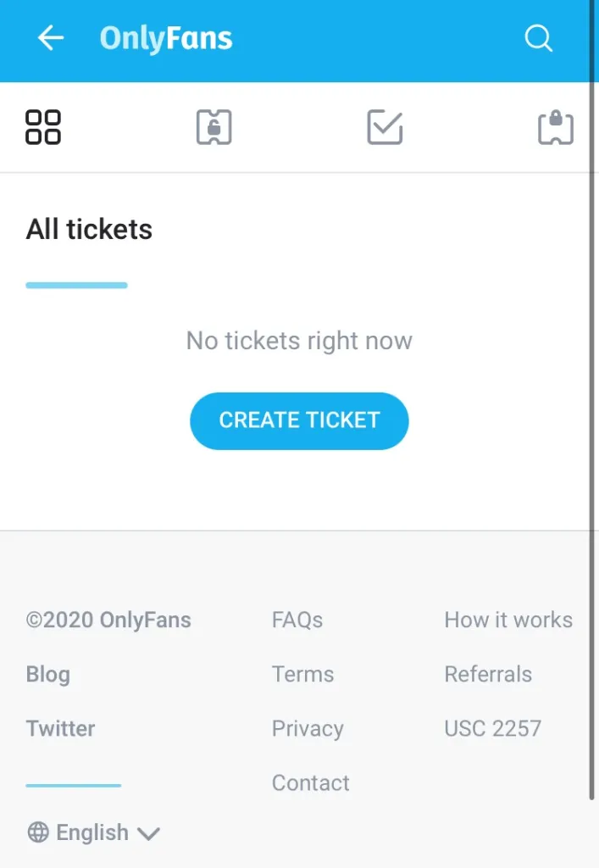Open the English language selector

93,832
